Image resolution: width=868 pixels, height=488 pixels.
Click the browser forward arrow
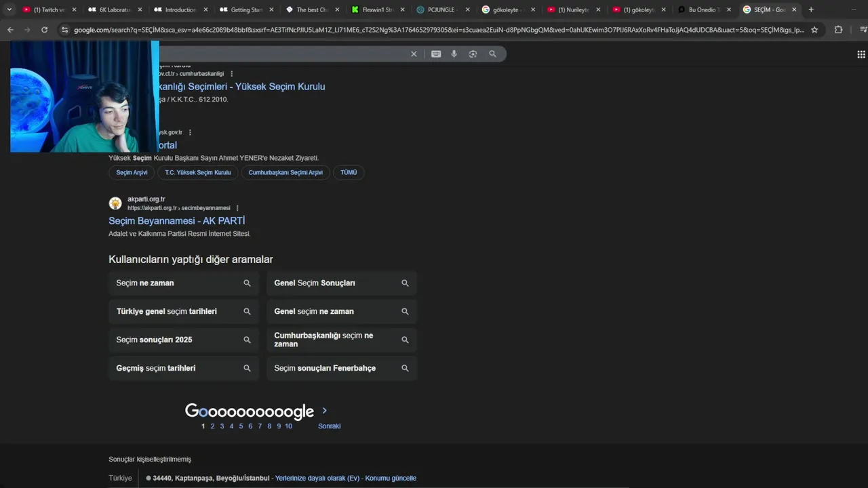tap(27, 30)
